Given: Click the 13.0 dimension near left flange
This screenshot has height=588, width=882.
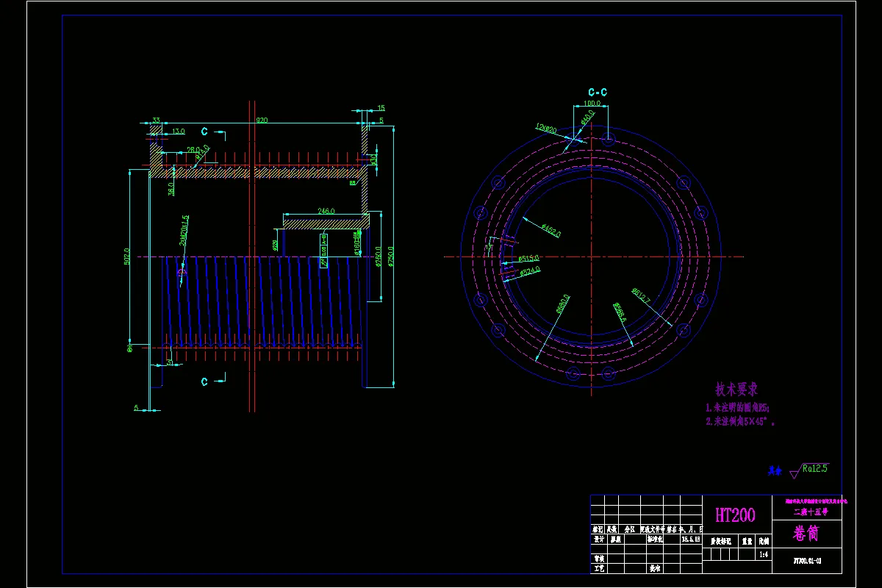Looking at the screenshot, I should (x=179, y=132).
